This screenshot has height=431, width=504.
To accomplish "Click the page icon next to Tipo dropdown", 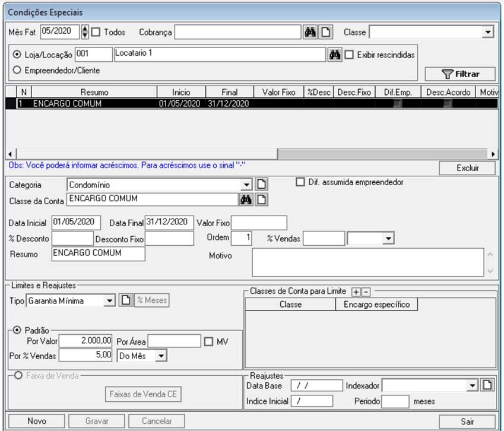I will coord(126,300).
